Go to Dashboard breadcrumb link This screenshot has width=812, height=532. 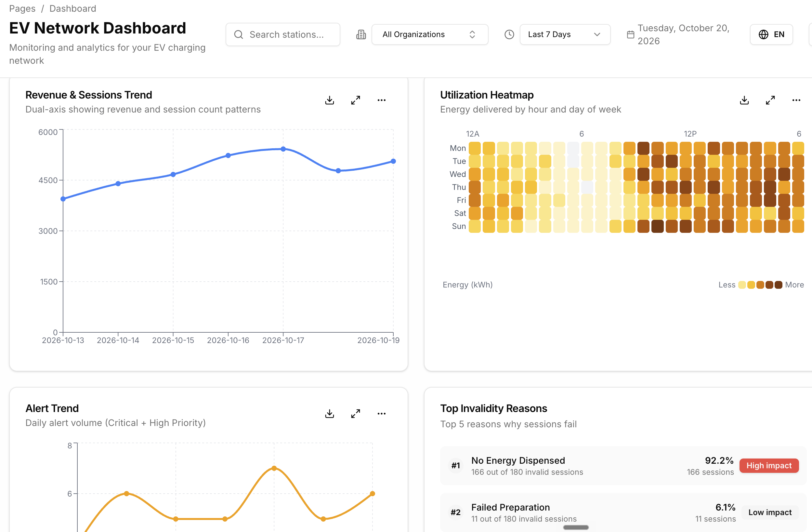73,8
